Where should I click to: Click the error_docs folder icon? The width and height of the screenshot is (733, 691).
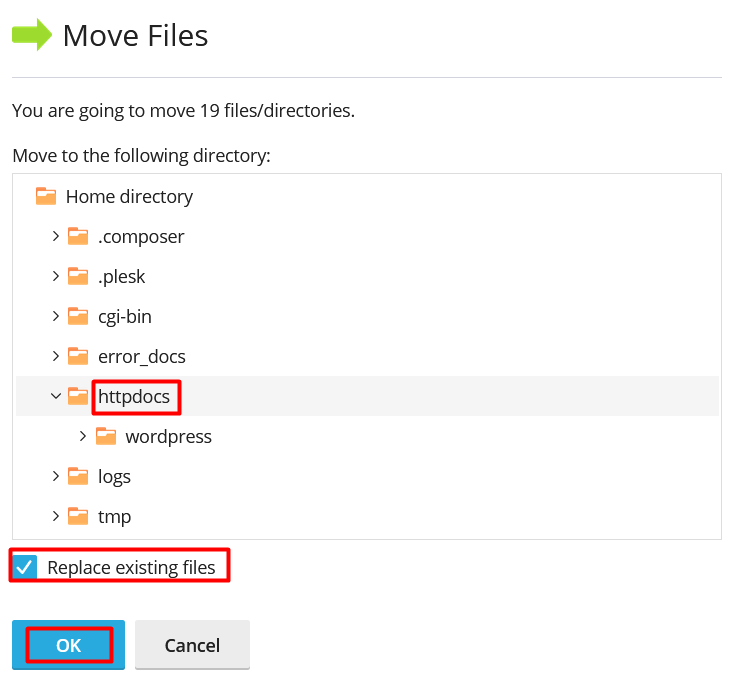tap(78, 357)
